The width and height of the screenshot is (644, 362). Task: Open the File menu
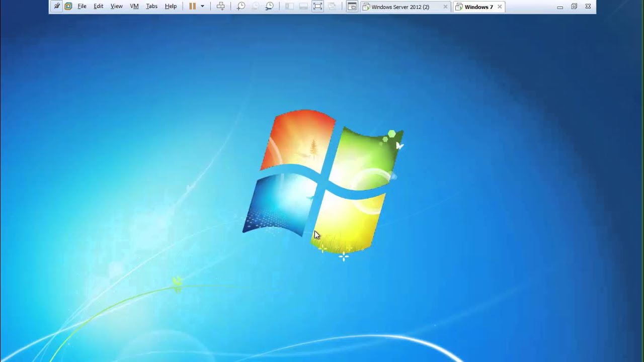82,7
